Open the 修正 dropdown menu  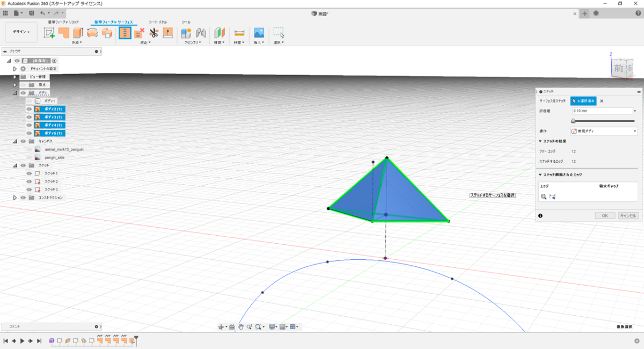(145, 42)
